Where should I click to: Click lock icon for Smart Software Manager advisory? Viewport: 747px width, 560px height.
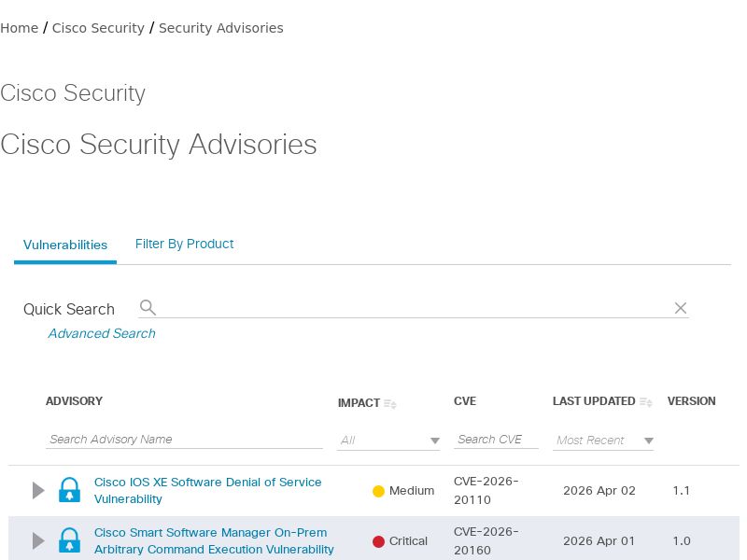click(69, 540)
